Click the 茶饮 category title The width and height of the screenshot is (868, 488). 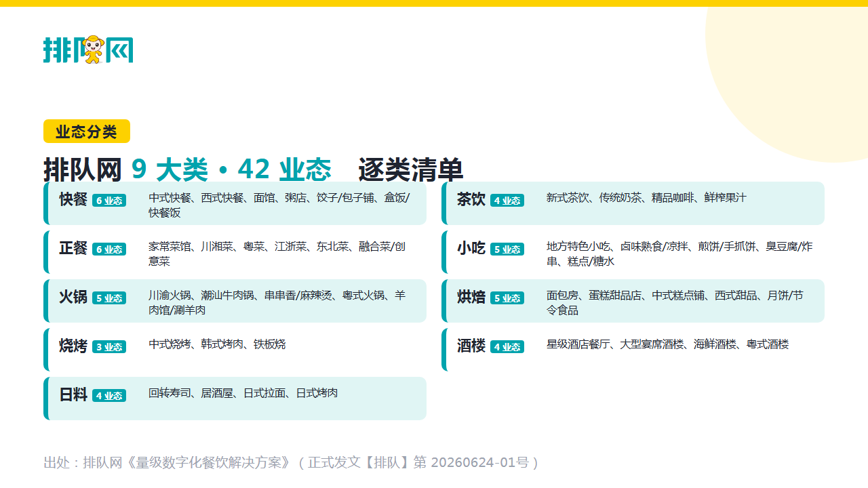[471, 200]
